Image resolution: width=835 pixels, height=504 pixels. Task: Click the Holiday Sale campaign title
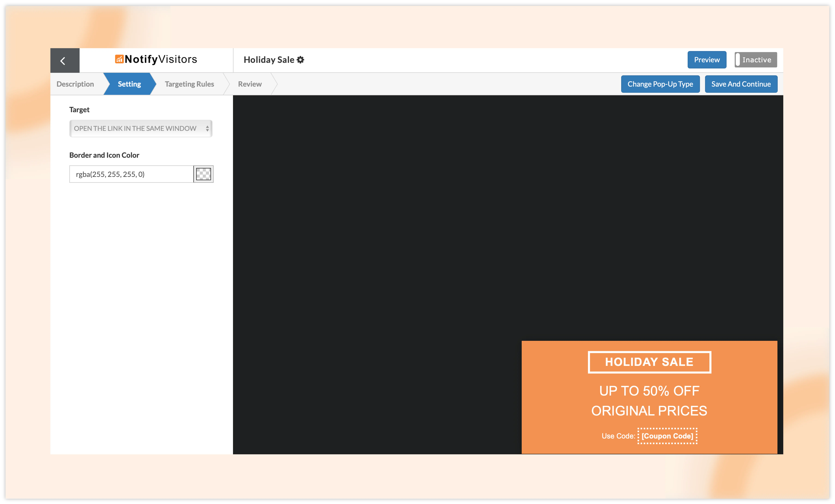tap(269, 60)
